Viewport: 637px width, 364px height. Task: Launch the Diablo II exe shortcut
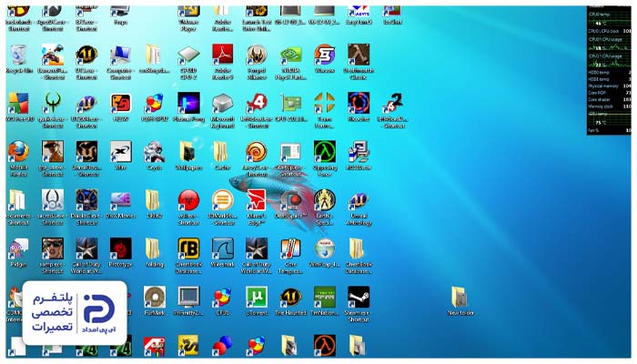tap(86, 200)
